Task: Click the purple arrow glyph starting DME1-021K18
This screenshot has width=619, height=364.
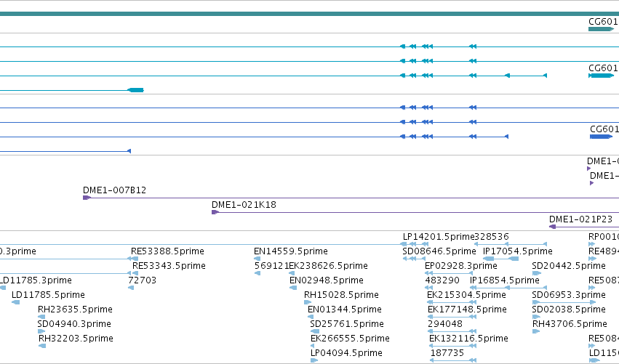Action: pos(215,213)
